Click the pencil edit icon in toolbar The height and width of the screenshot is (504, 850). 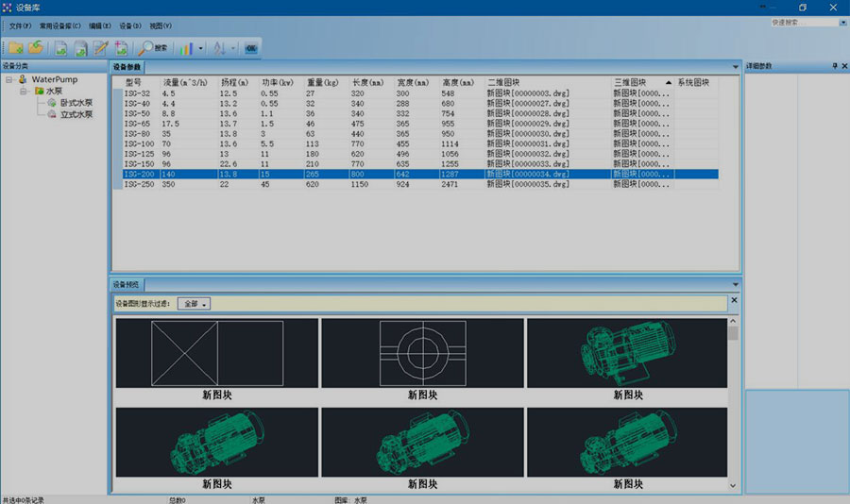tap(101, 47)
